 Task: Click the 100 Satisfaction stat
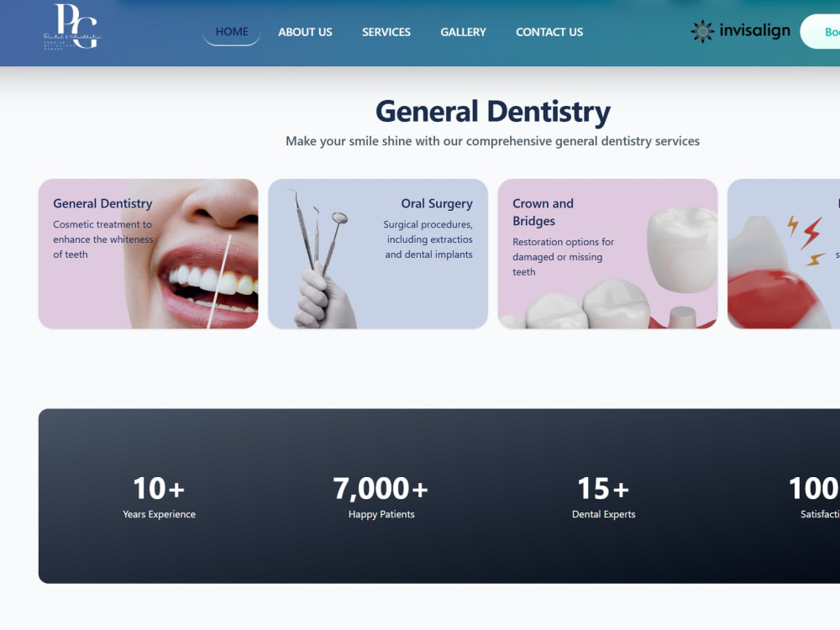pyautogui.click(x=814, y=496)
